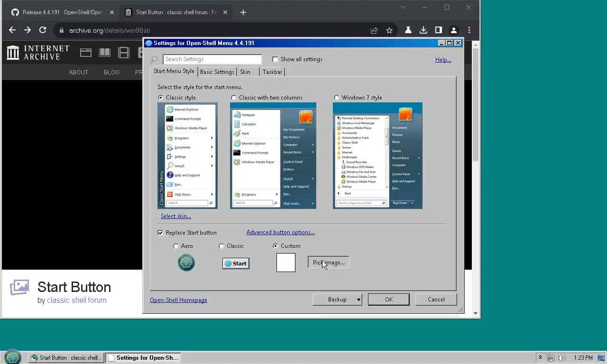607x364 pixels.
Task: Click the custom button image preview box
Action: tap(286, 263)
